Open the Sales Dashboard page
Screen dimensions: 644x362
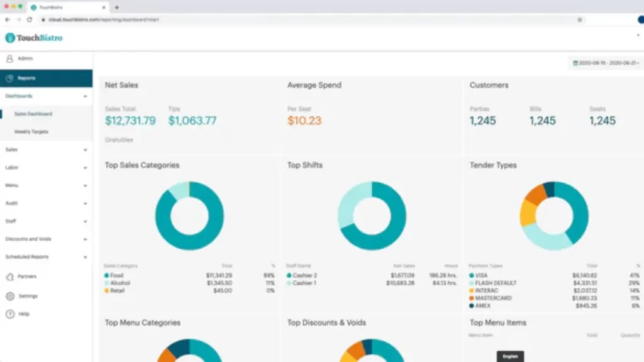pyautogui.click(x=33, y=114)
